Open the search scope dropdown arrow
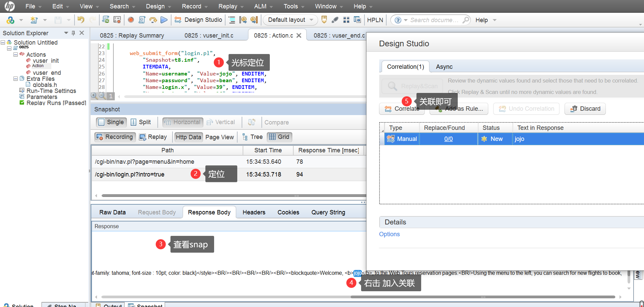The height and width of the screenshot is (307, 644). pos(406,20)
